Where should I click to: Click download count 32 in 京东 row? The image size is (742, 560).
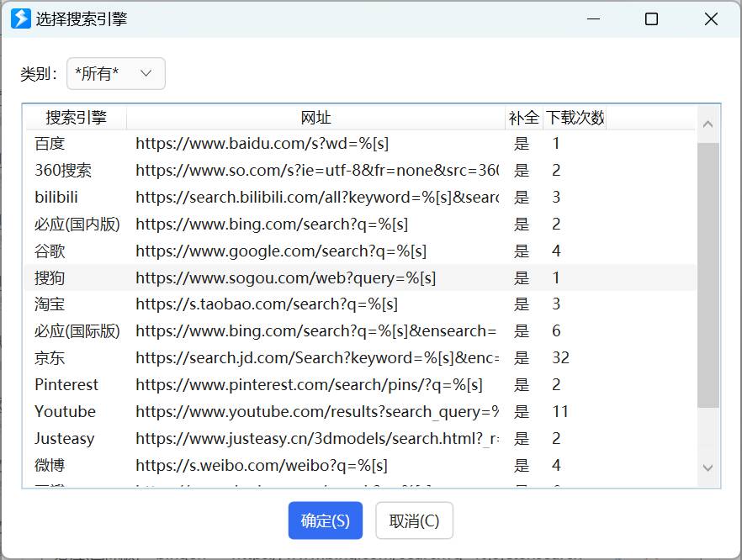pyautogui.click(x=561, y=358)
